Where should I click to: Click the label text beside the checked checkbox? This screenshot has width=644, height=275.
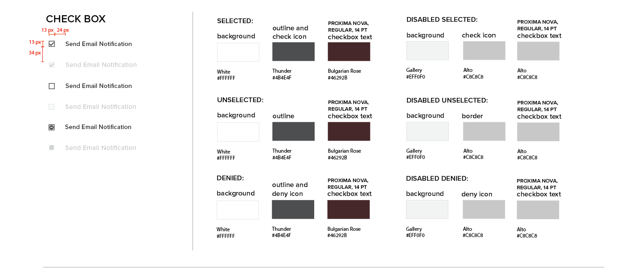click(98, 44)
